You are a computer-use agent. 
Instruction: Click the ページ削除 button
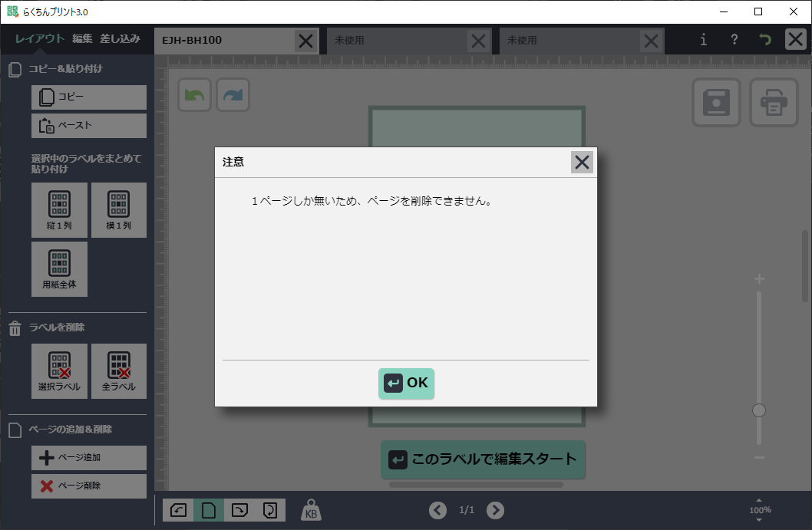pos(88,486)
